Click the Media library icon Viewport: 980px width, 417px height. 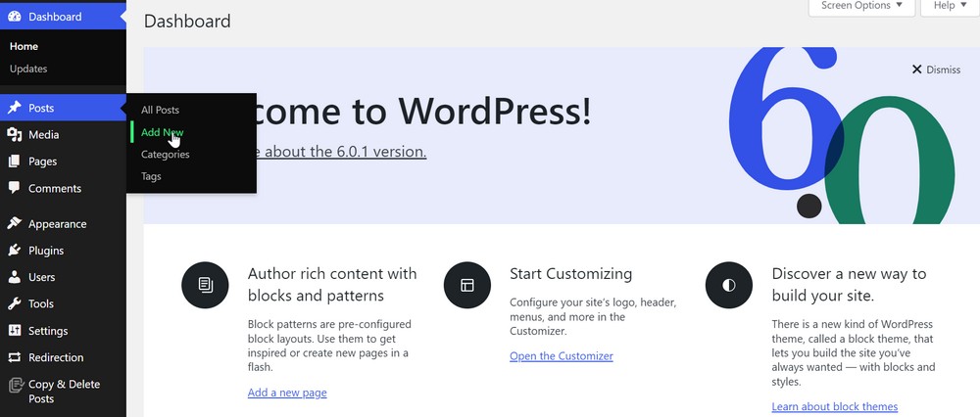pos(15,135)
